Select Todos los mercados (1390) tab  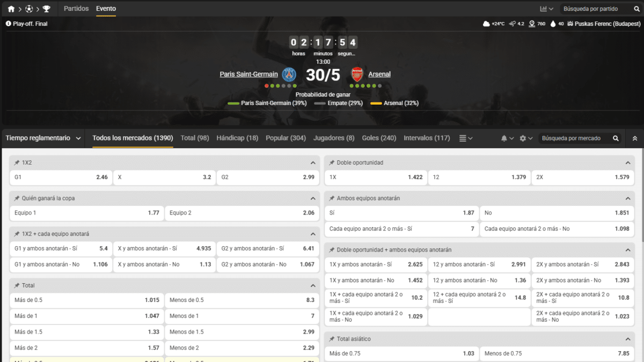coord(133,138)
